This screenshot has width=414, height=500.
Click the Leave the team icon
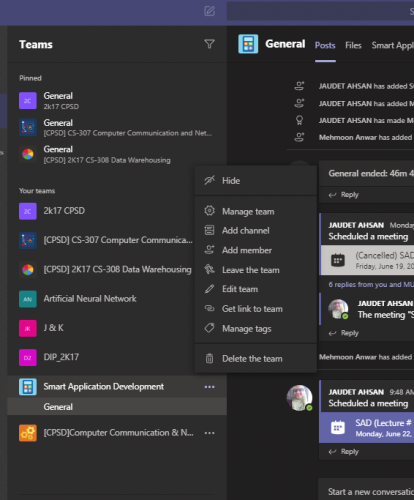(209, 269)
